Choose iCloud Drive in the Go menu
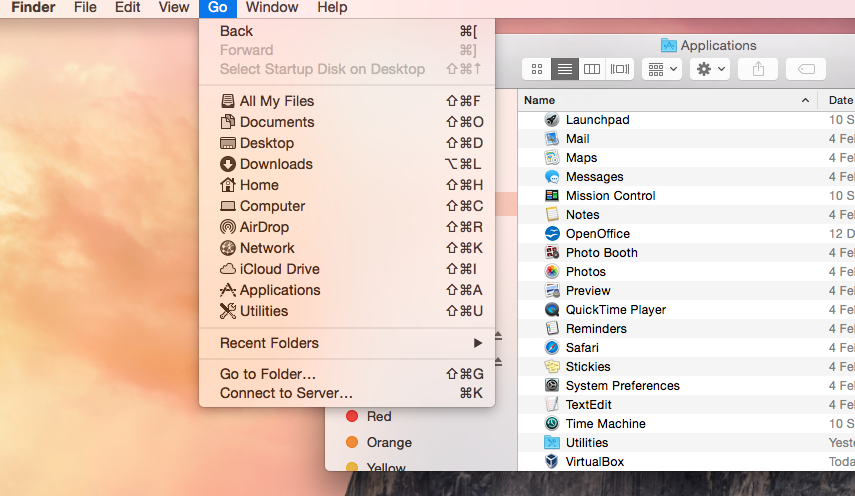Image resolution: width=855 pixels, height=496 pixels. 347,269
